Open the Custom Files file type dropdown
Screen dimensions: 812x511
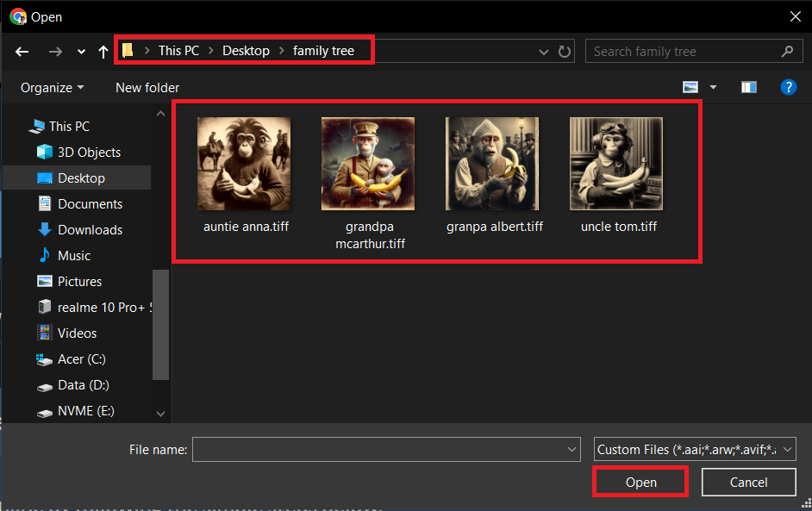pos(695,449)
